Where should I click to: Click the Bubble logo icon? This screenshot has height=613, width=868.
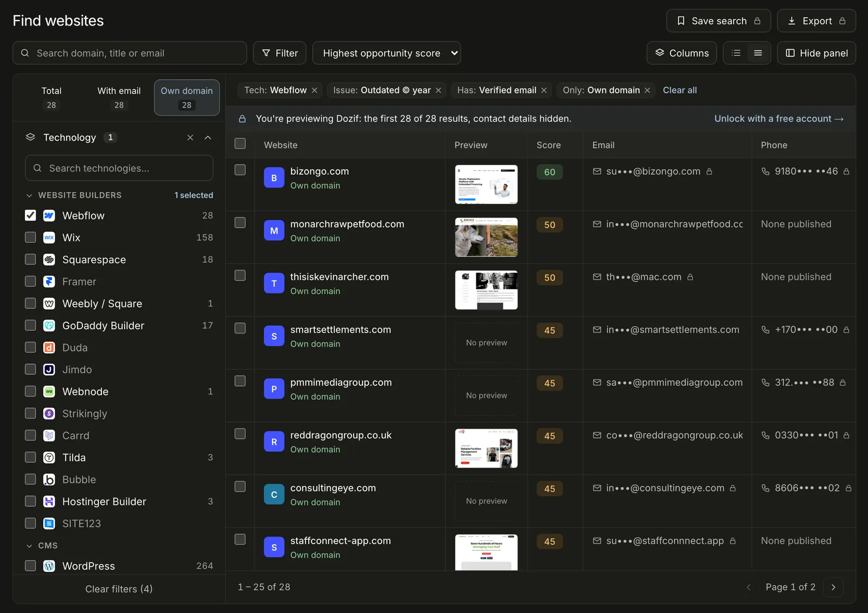click(49, 480)
